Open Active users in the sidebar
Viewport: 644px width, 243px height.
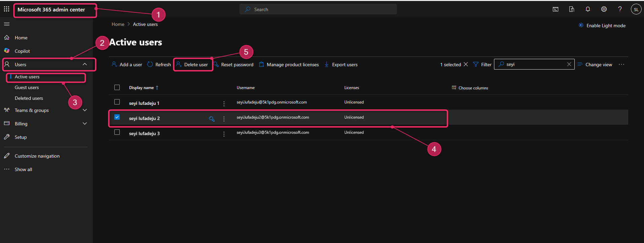click(27, 77)
